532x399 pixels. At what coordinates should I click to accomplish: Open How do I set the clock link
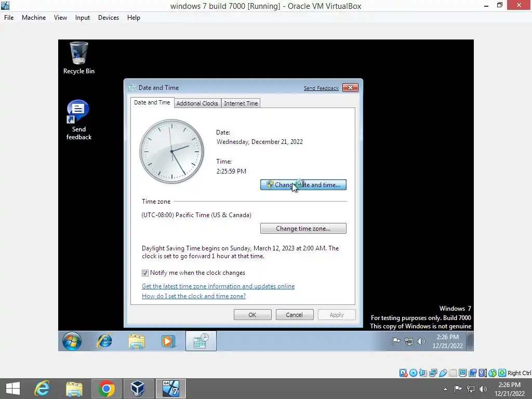click(194, 296)
